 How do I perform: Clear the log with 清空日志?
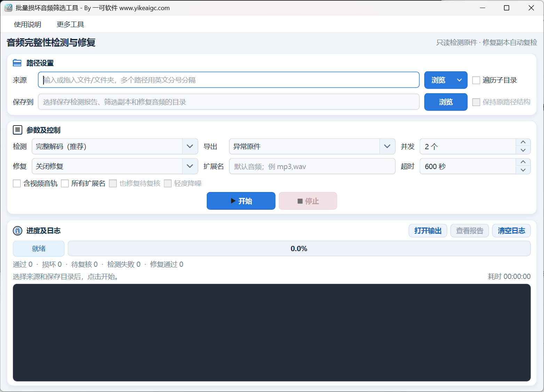pos(511,231)
